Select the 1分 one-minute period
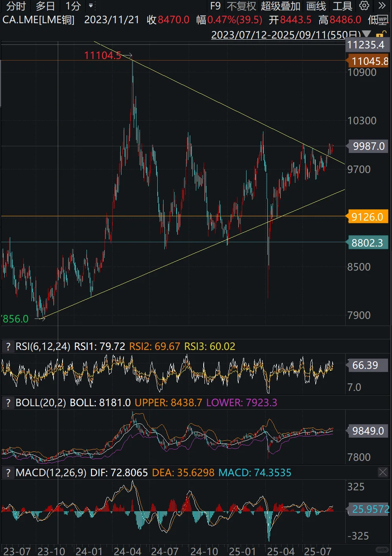392x556 pixels. (73, 6)
